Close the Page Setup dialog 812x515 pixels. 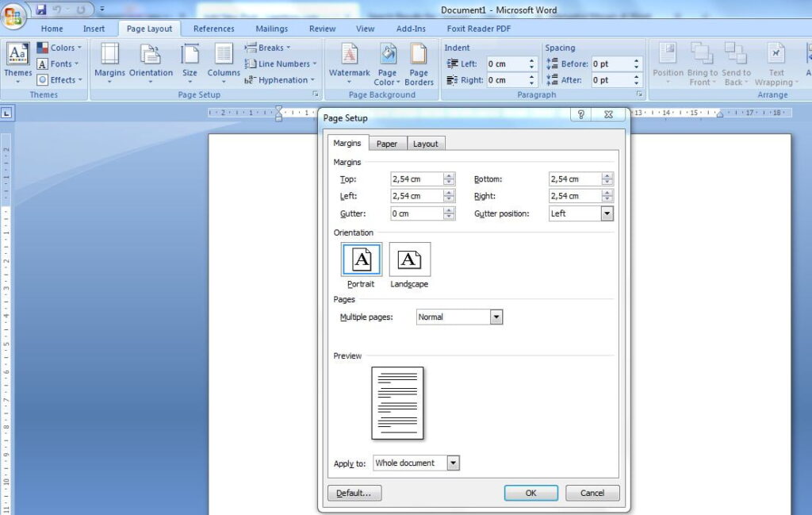(x=609, y=114)
